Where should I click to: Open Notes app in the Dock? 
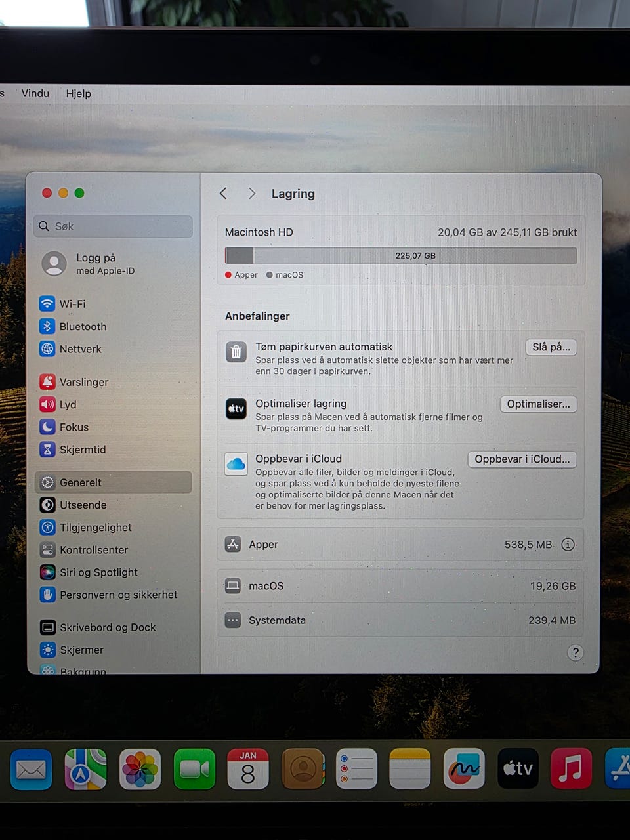410,769
